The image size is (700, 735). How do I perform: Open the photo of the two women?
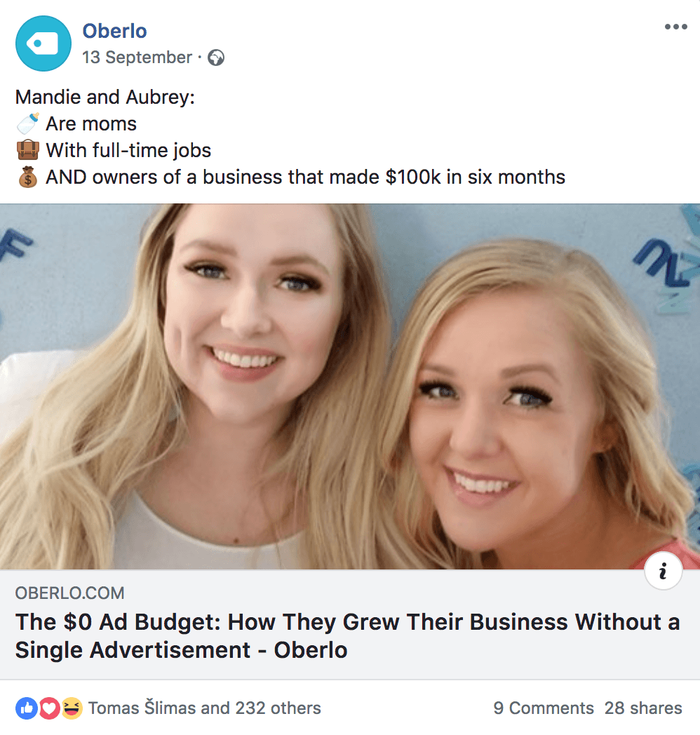click(x=350, y=386)
